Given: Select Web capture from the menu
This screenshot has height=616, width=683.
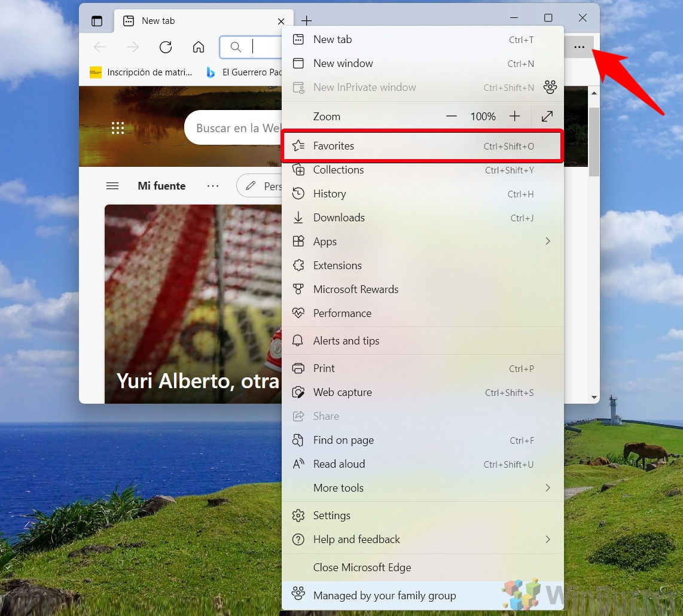Looking at the screenshot, I should [422, 392].
